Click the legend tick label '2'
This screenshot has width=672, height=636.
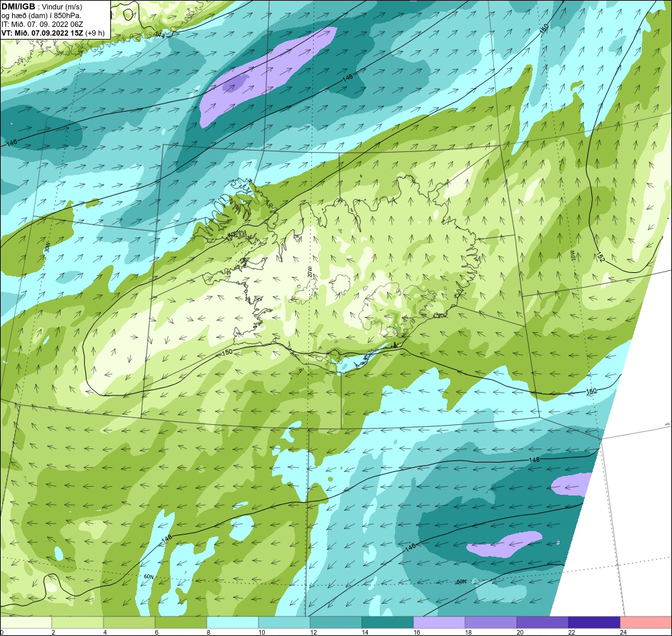pyautogui.click(x=53, y=632)
